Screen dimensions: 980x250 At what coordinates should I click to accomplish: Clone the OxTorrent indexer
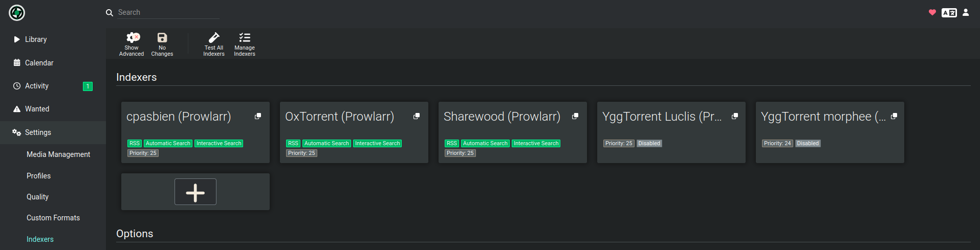[x=417, y=117]
